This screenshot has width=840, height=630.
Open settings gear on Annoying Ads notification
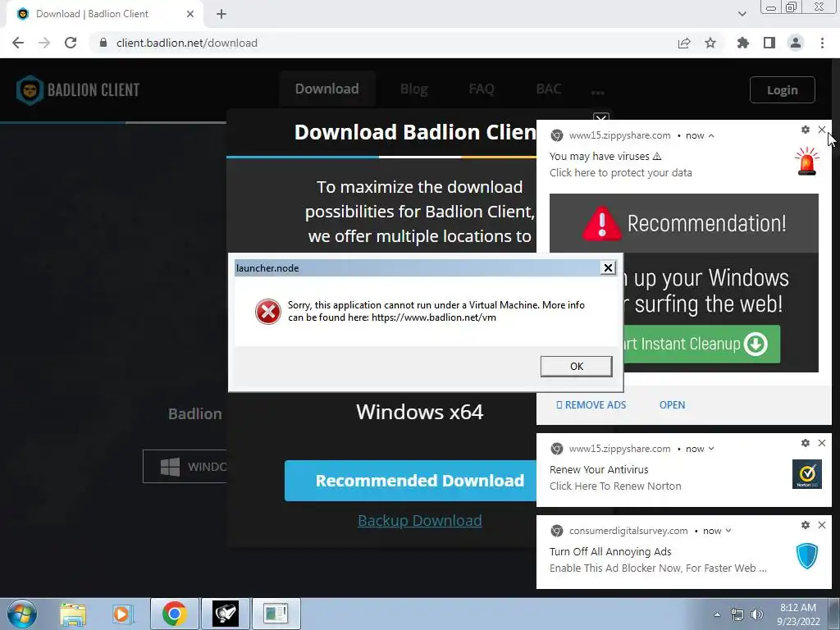pos(806,525)
